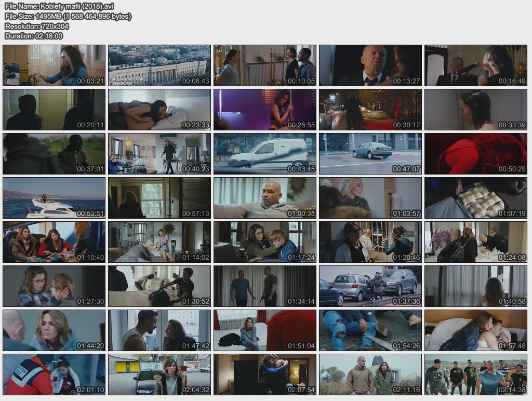Open the hotel bed frame 01:51:04
The width and height of the screenshot is (532, 401).
265,330
